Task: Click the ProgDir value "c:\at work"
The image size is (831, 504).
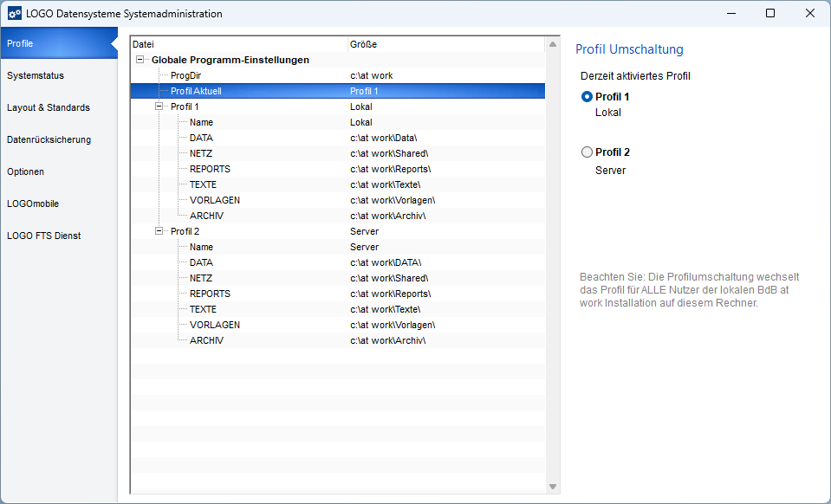Action: (372, 75)
